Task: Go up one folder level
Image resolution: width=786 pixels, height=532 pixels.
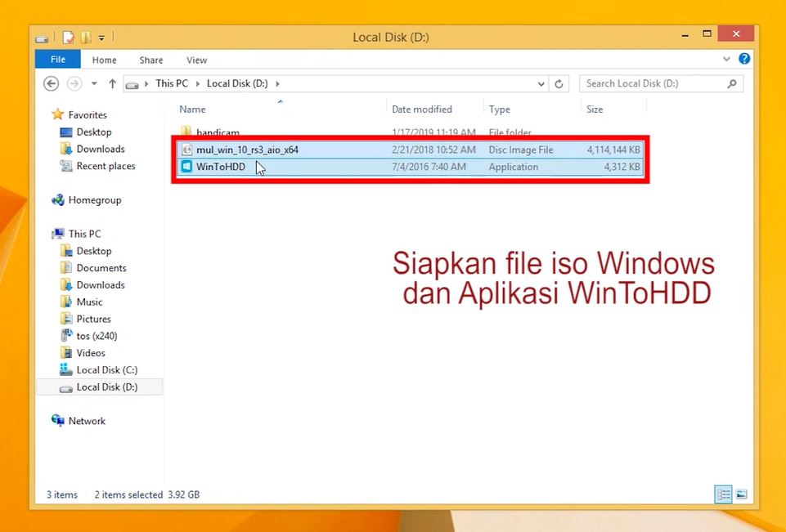Action: pos(112,83)
